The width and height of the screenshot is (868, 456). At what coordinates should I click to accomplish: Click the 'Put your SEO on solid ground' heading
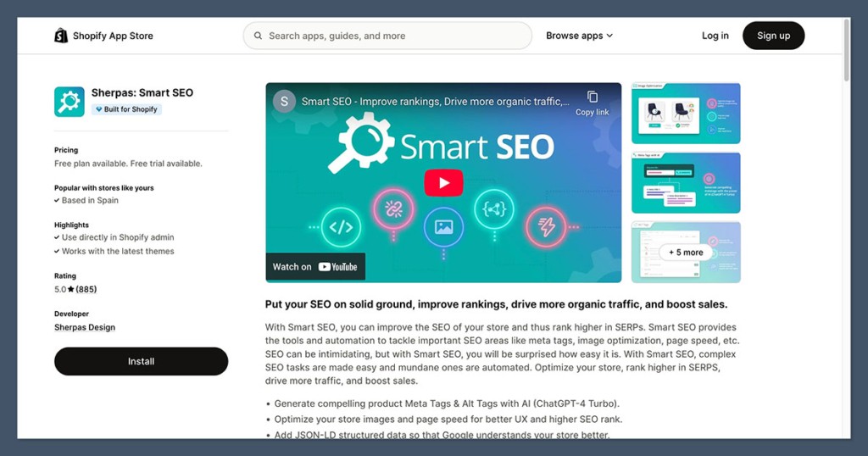click(496, 304)
